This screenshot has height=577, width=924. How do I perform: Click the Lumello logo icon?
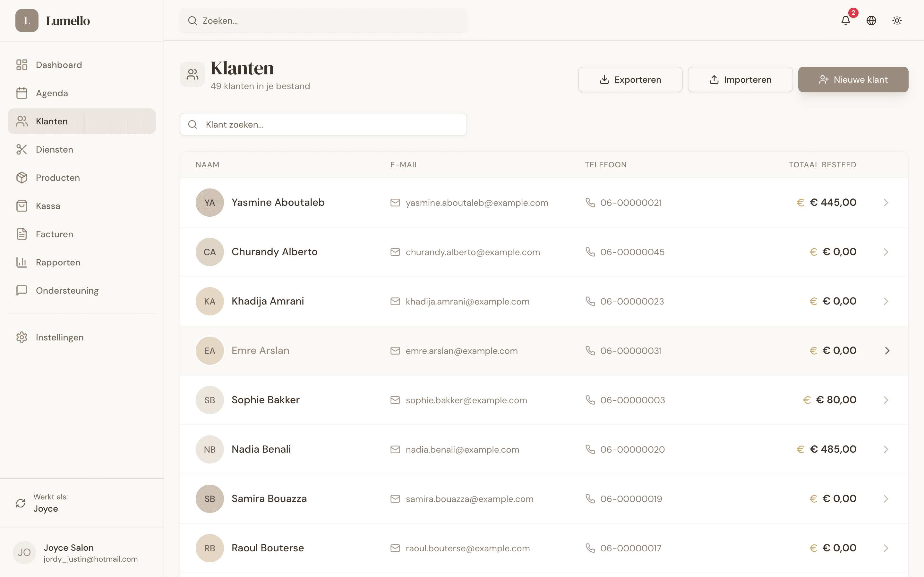tap(27, 21)
